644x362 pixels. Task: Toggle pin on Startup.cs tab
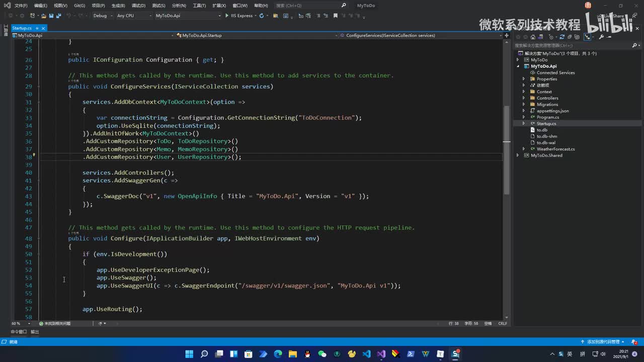coord(38,28)
